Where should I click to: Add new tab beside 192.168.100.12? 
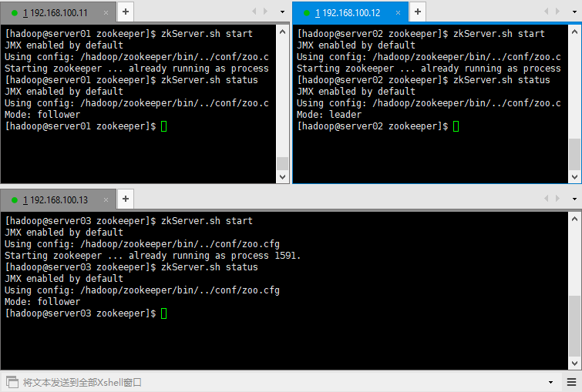pyautogui.click(x=418, y=12)
